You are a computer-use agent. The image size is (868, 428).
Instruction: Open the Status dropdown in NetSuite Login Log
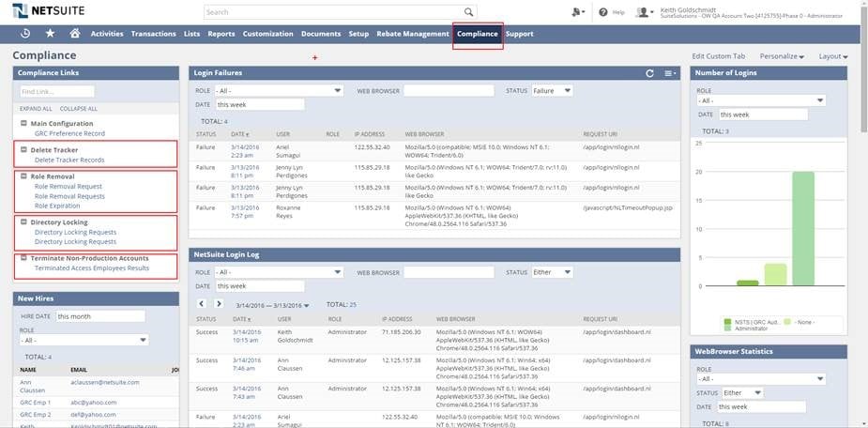(x=552, y=272)
